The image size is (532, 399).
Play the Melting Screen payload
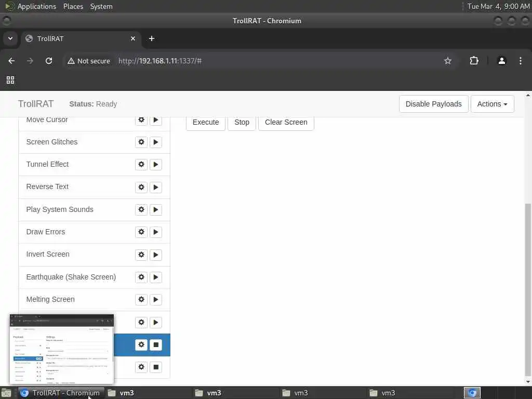(x=156, y=299)
